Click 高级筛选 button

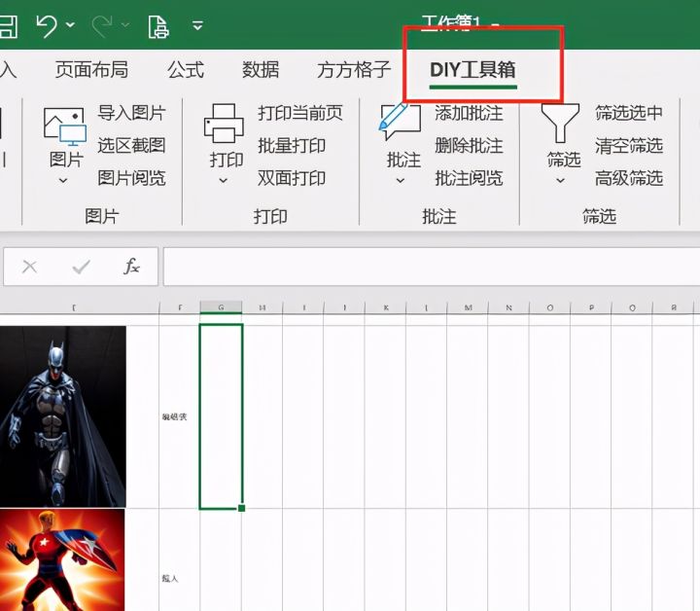[x=629, y=178]
